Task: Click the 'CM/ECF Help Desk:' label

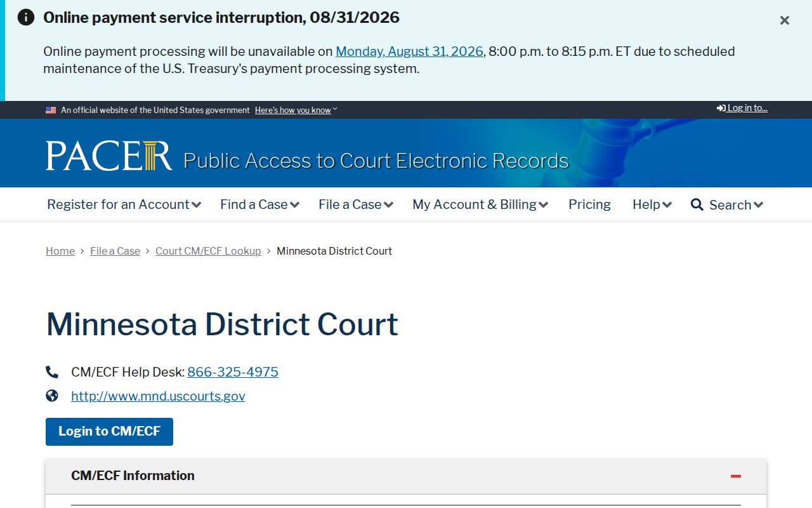Action: 128,372
